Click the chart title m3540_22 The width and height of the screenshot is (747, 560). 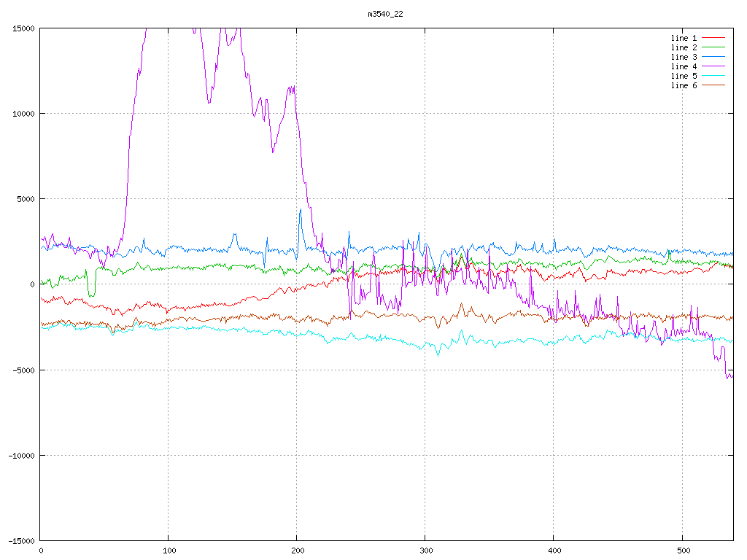pos(385,15)
